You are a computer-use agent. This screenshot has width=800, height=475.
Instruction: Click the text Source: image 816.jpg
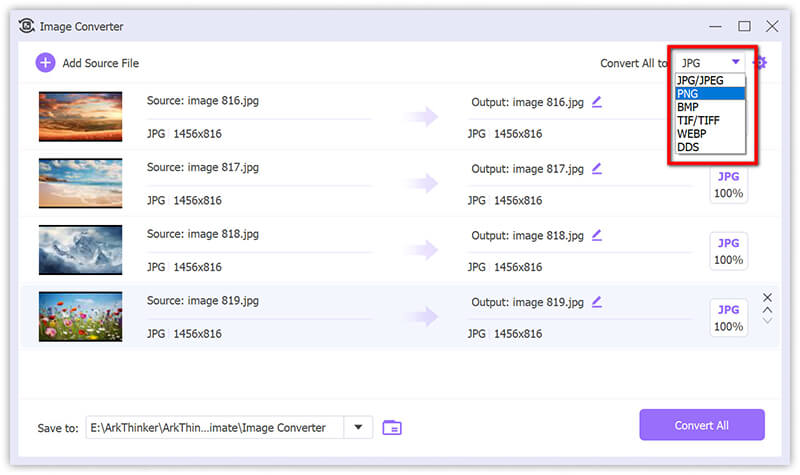coord(203,101)
